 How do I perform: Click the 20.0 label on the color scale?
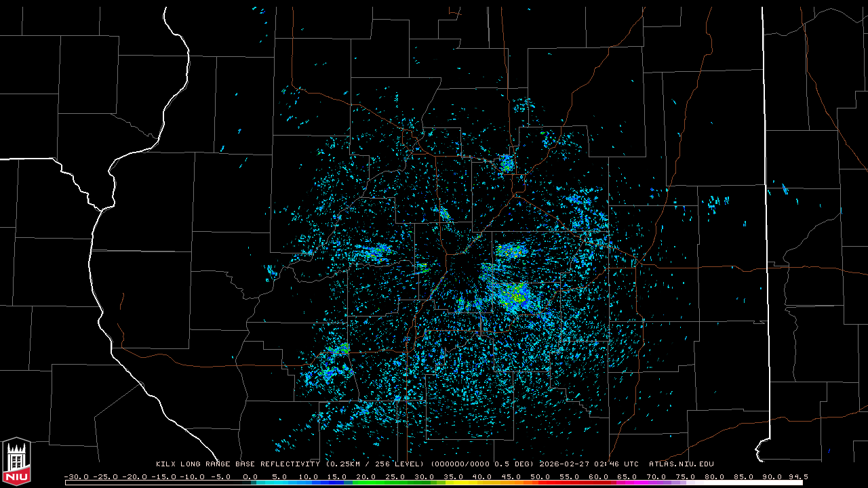pyautogui.click(x=366, y=476)
